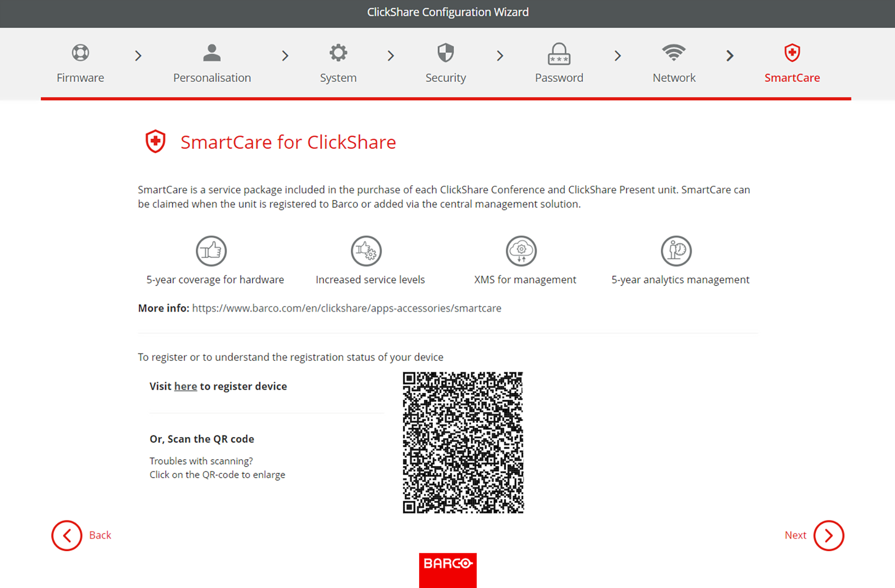The width and height of the screenshot is (895, 588).
Task: Click the Next text link
Action: click(795, 535)
